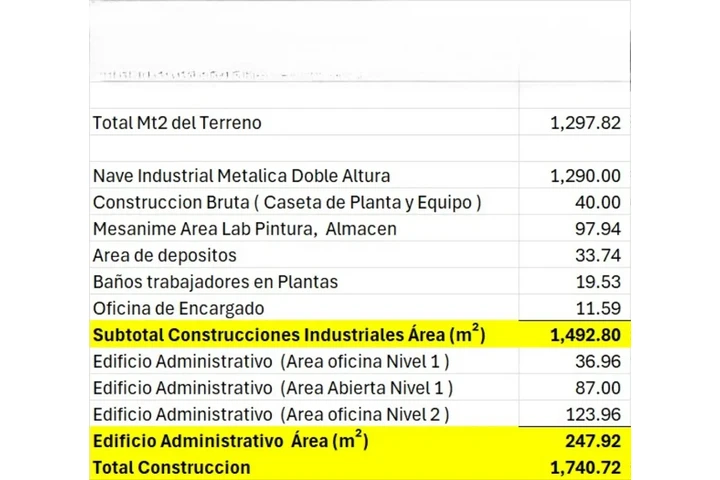The height and width of the screenshot is (480, 720).
Task: Click the 1,290.00 value cell
Action: click(585, 176)
